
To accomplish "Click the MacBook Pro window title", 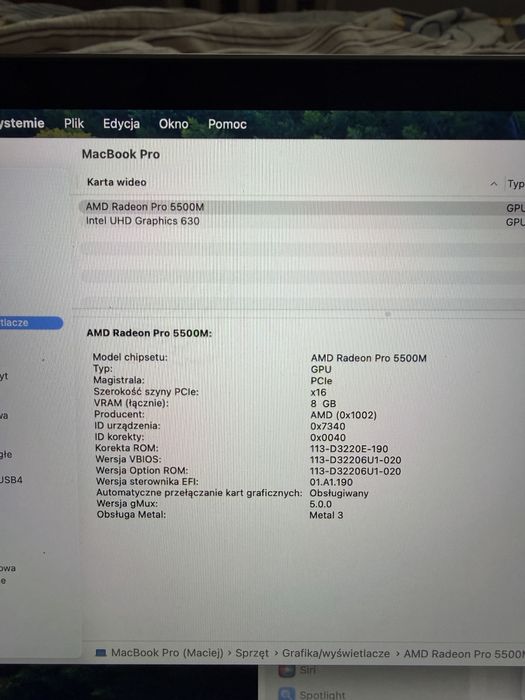I will click(x=121, y=154).
